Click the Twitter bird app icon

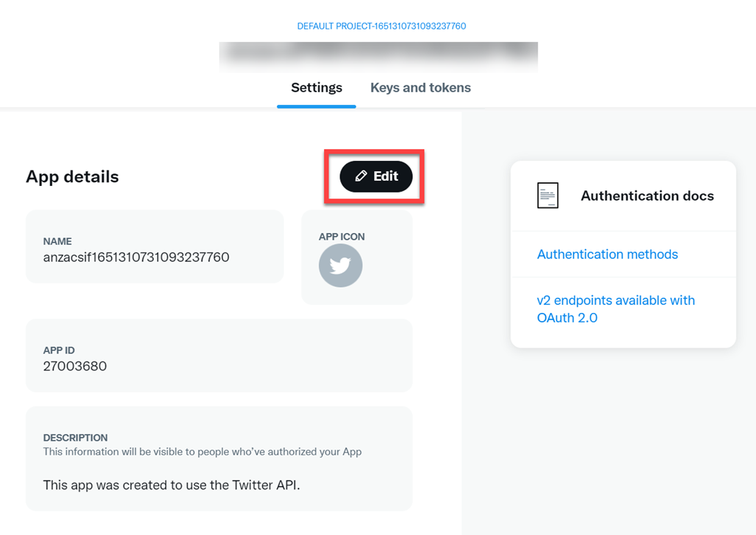340,266
